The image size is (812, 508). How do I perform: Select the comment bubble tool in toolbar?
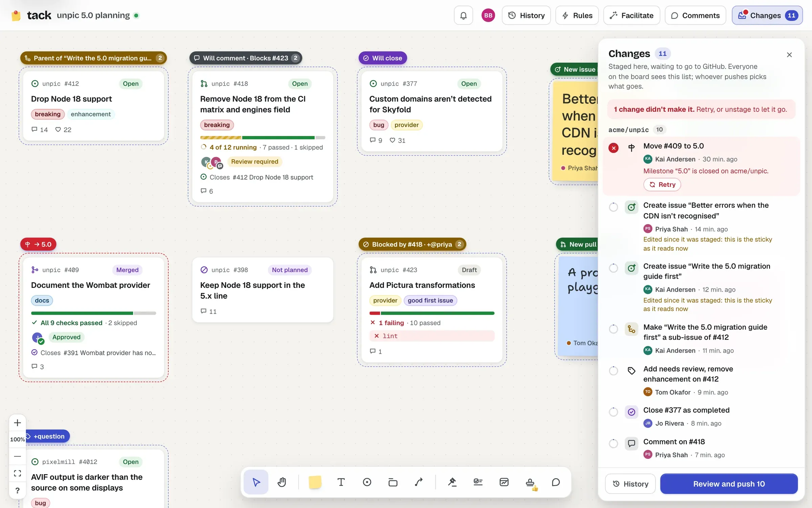tap(556, 482)
